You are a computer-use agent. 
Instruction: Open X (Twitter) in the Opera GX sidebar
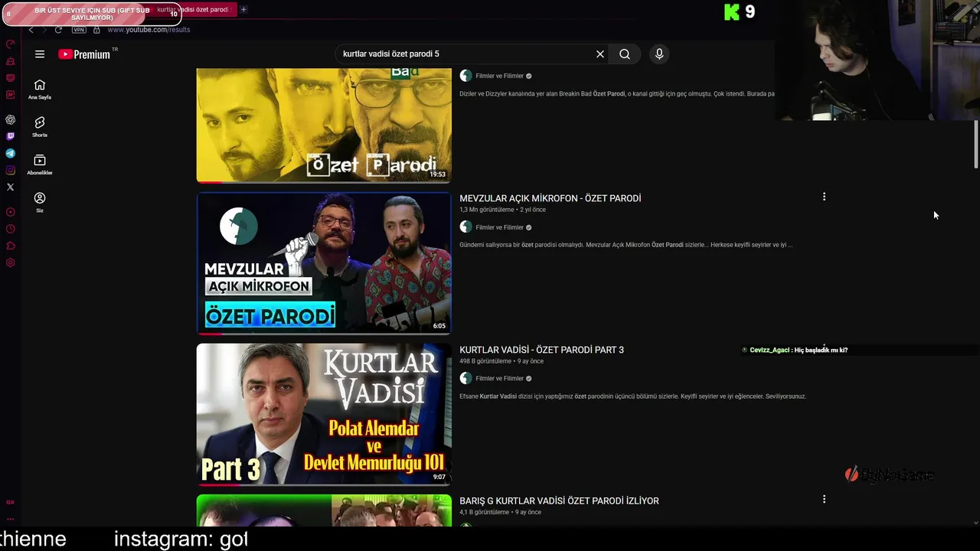coord(10,187)
